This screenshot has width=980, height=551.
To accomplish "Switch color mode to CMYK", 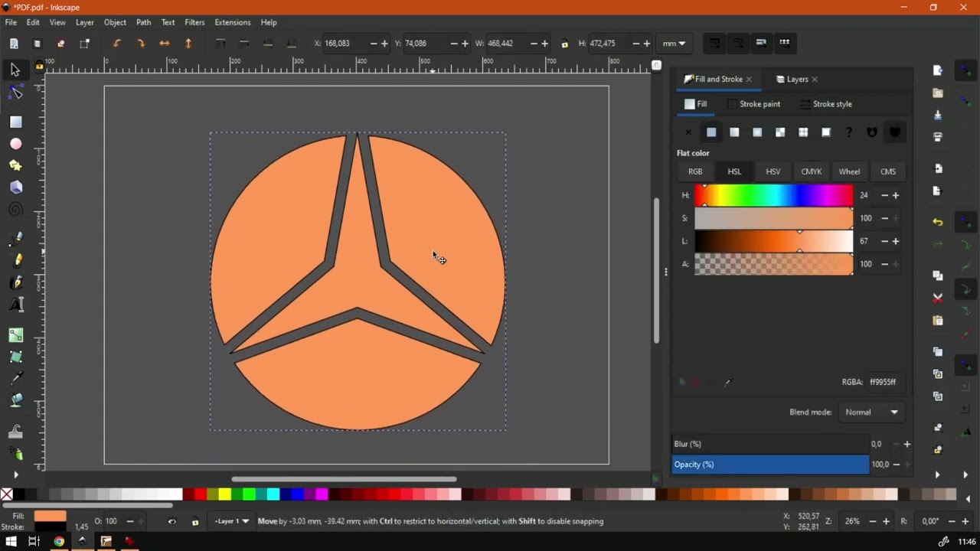I will [x=811, y=171].
